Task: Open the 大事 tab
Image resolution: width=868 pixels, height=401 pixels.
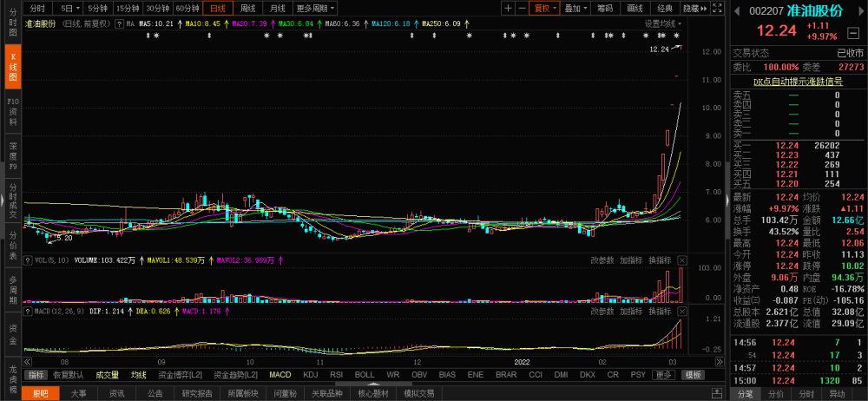Action: tap(78, 394)
